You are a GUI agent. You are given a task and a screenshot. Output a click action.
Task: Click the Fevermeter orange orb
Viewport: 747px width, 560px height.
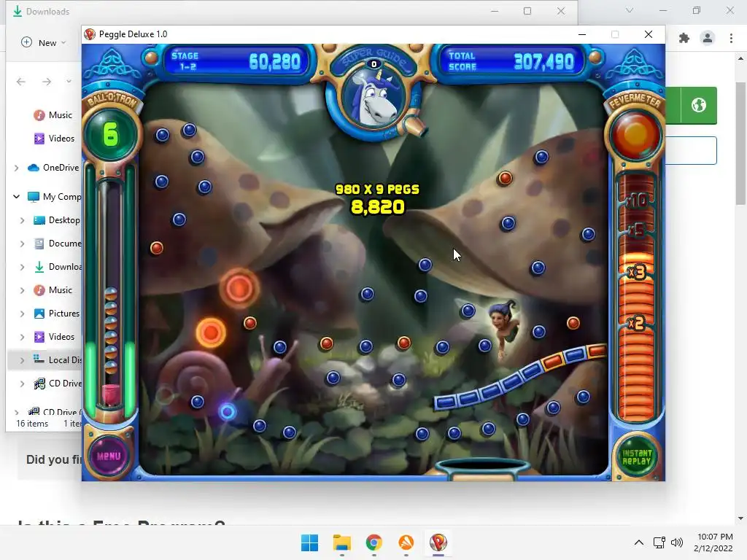pyautogui.click(x=635, y=135)
